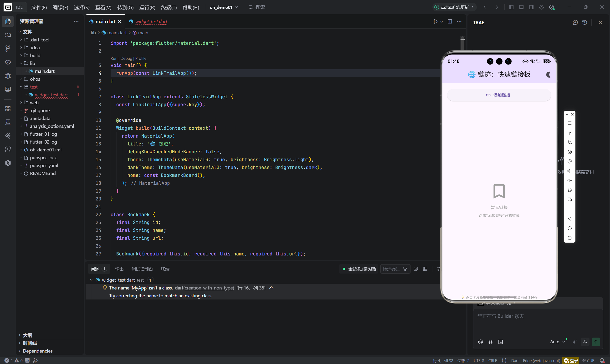Expand the ohos folder
Screen dimensions: 610x364
pyautogui.click(x=35, y=79)
